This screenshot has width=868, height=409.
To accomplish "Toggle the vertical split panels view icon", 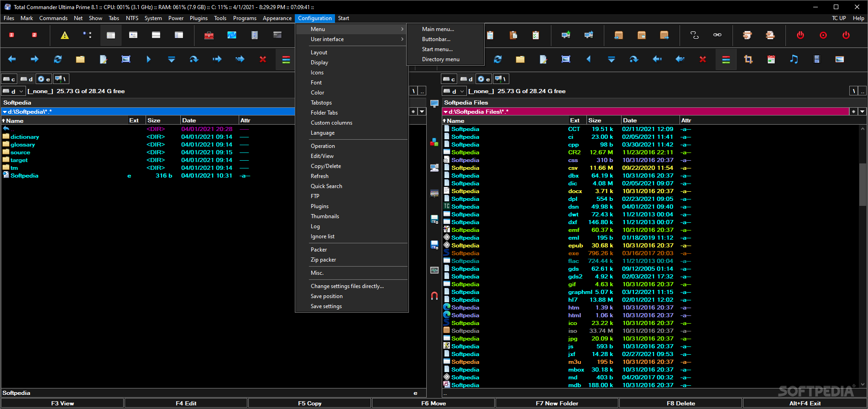I will [179, 35].
